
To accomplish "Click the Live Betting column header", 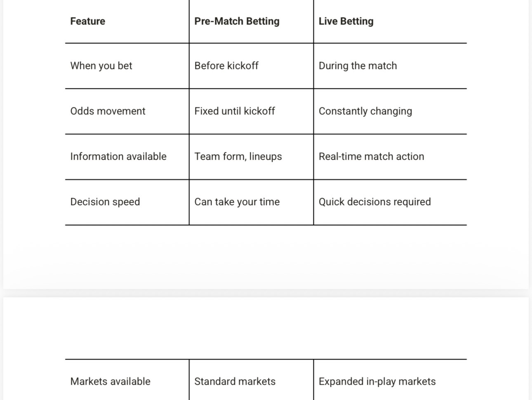I will pyautogui.click(x=346, y=21).
